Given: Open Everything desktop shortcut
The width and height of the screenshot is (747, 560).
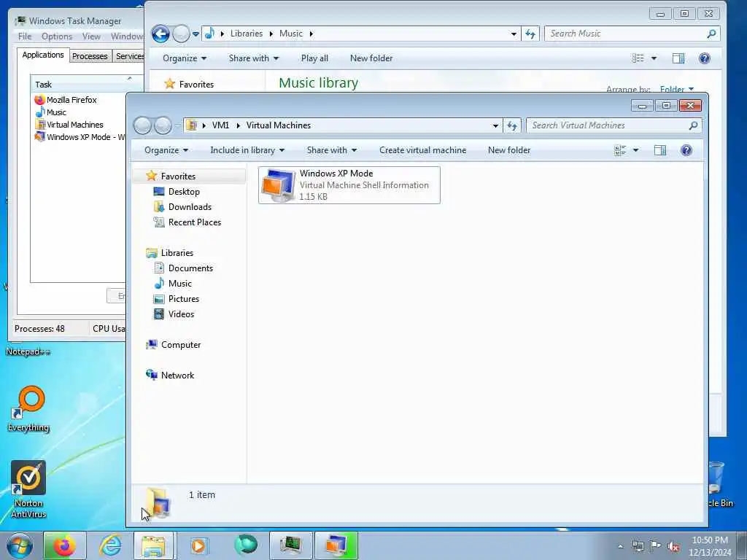Looking at the screenshot, I should [28, 409].
